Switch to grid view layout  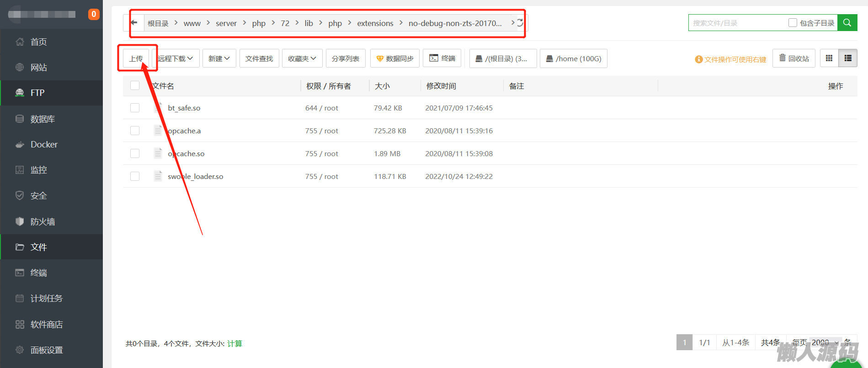pos(829,58)
